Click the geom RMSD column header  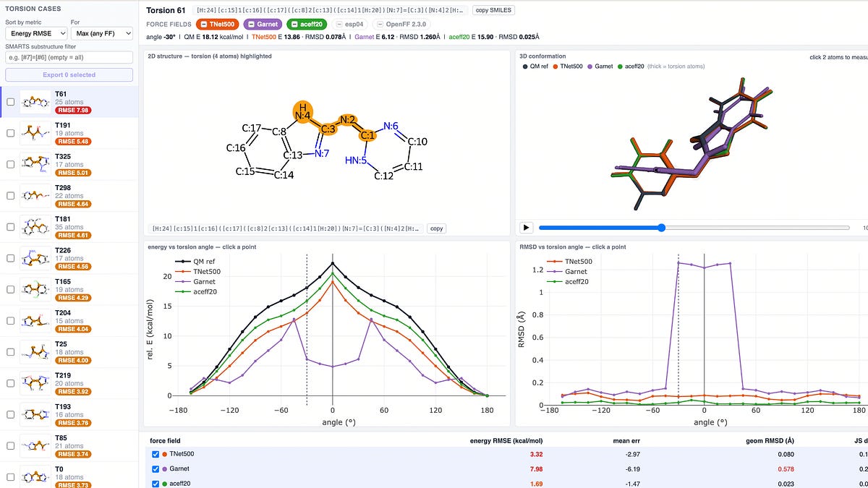pos(770,440)
